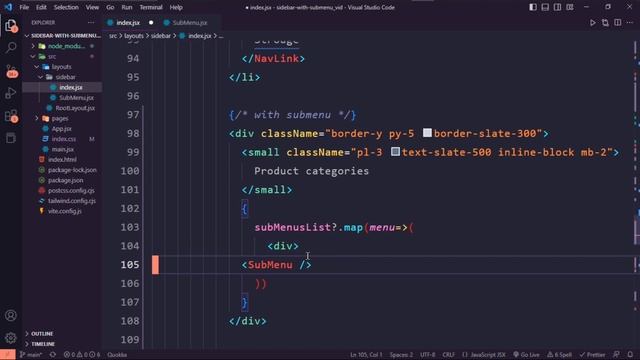Open Accounts icon in activity bar
640x360 pixels.
point(11,315)
